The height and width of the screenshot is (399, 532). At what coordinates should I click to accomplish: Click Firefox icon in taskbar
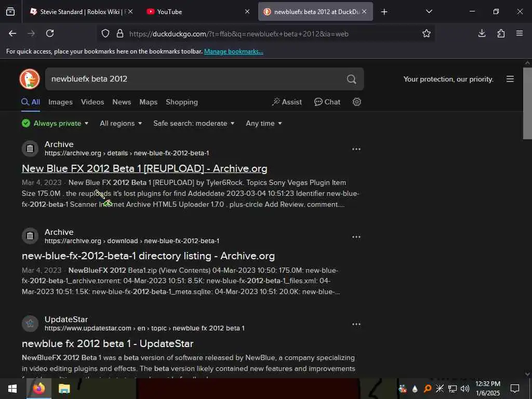(x=38, y=389)
